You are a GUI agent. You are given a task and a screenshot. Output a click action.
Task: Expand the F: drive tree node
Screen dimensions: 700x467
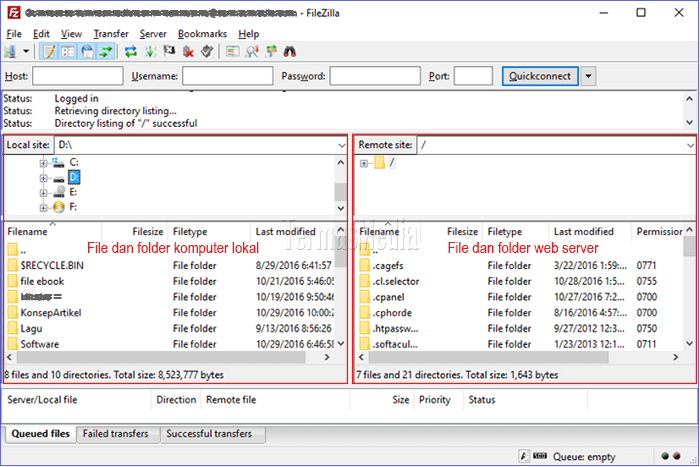[43, 208]
